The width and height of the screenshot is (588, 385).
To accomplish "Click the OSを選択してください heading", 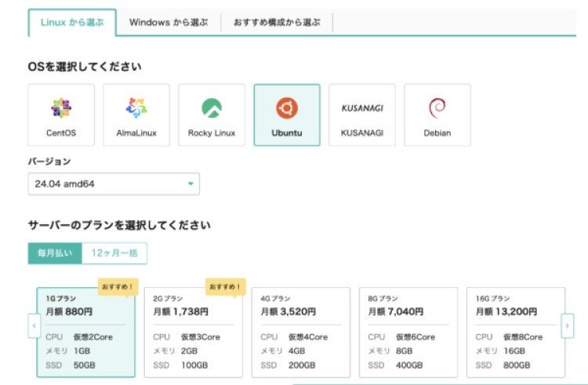I will 85,67.
